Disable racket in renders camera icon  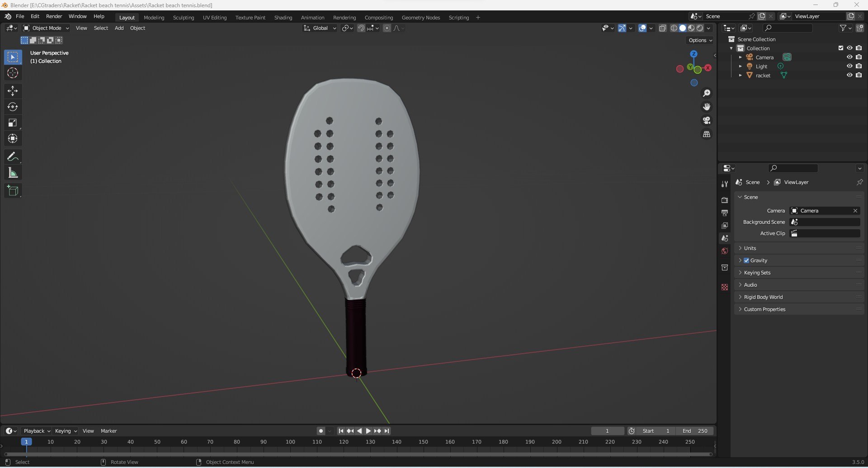859,75
